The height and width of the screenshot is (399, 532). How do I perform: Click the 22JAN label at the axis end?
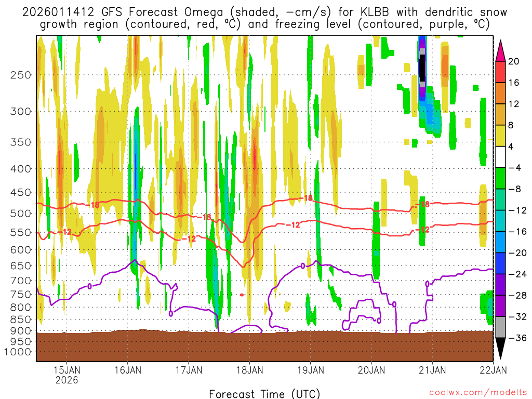point(493,370)
